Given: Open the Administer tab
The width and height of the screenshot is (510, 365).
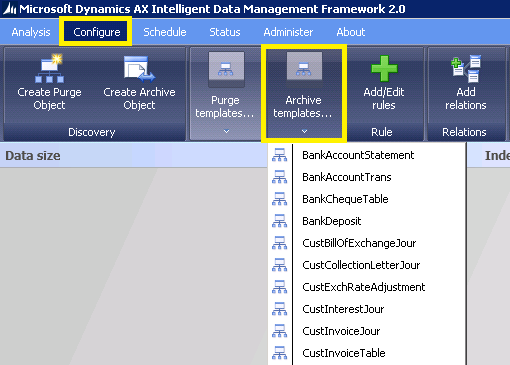Looking at the screenshot, I should [288, 32].
